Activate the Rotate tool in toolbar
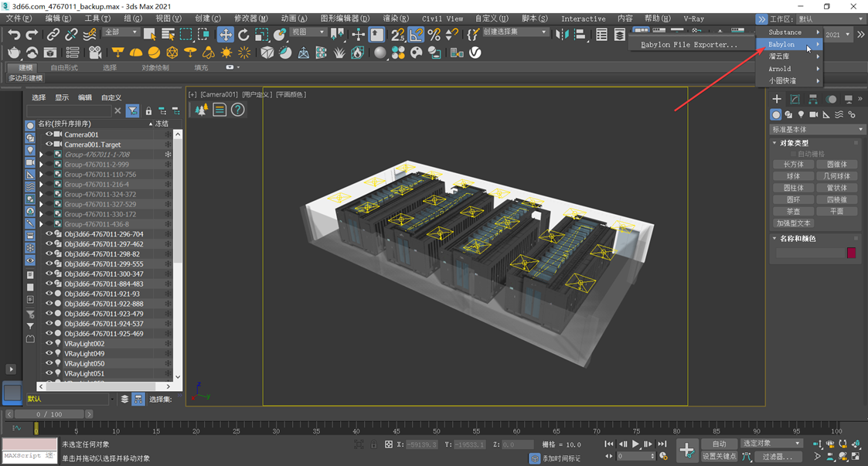 (x=243, y=35)
